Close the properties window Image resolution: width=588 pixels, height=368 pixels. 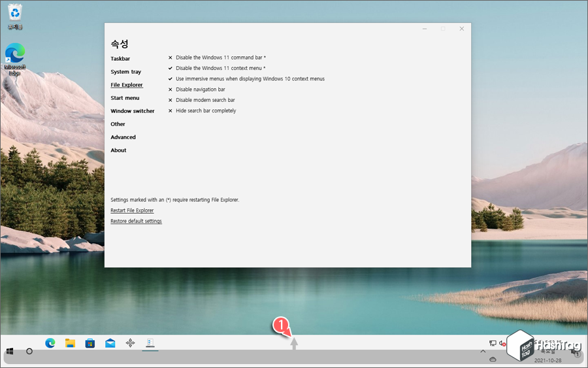[x=462, y=29]
